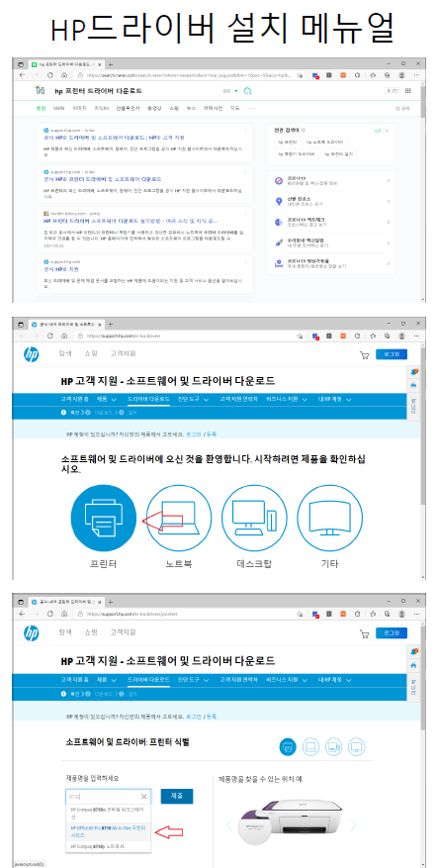Show next product-location example with right chevron
This screenshot has height=868, width=438.
pos(353,825)
